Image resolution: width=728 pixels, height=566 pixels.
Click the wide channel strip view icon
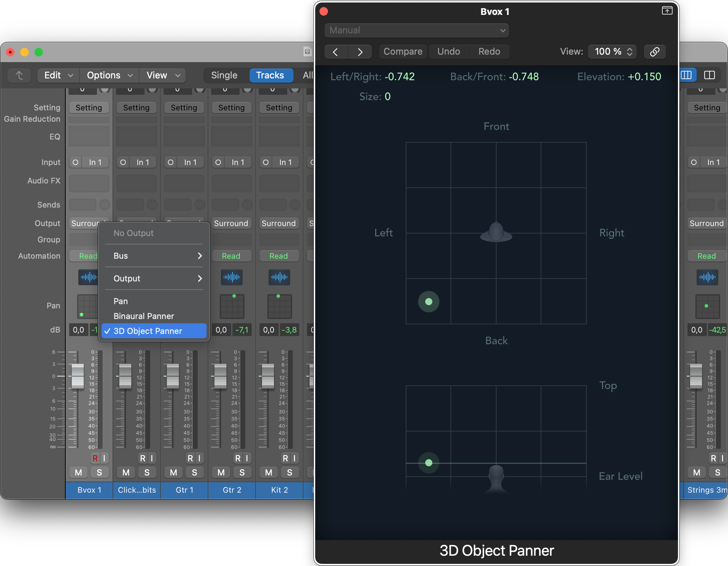(x=709, y=75)
